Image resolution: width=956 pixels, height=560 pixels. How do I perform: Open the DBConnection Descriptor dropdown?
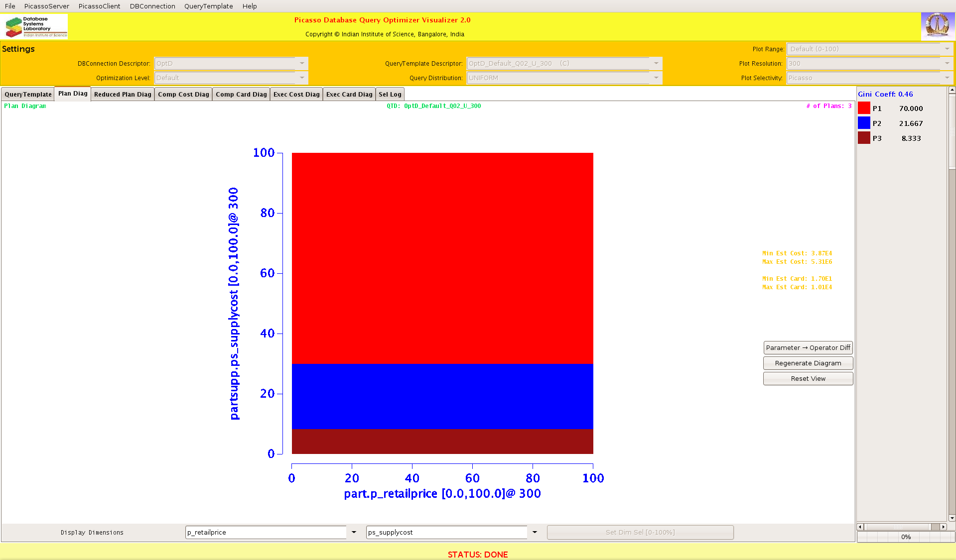click(x=302, y=64)
